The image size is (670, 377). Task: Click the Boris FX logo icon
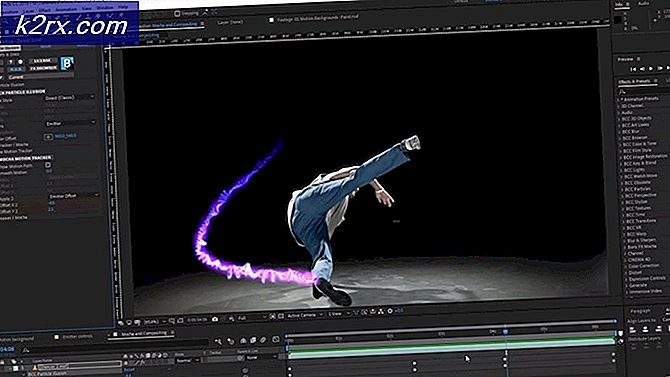67,63
